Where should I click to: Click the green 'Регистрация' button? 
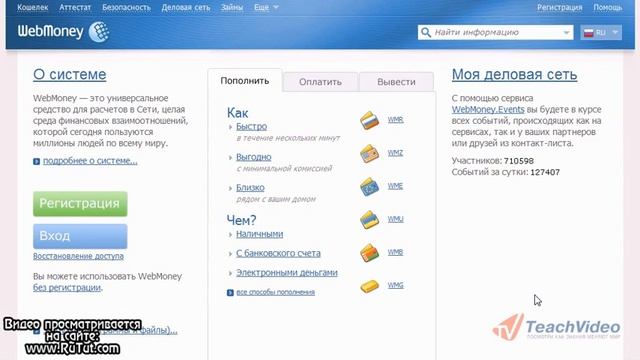point(80,204)
